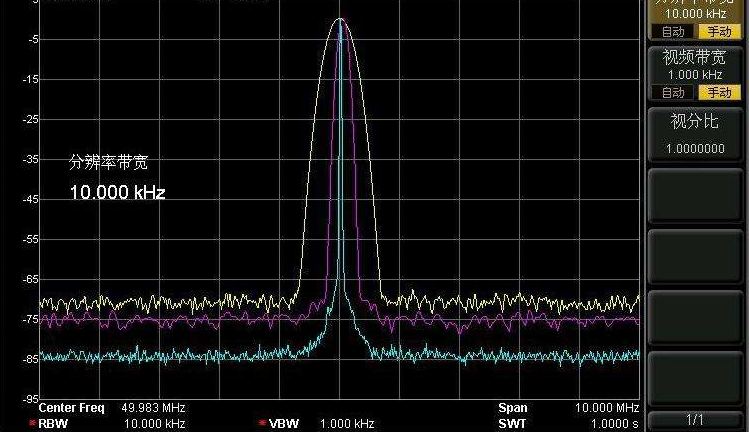
Task: Click the red asterisk beside VBW
Action: (263, 424)
